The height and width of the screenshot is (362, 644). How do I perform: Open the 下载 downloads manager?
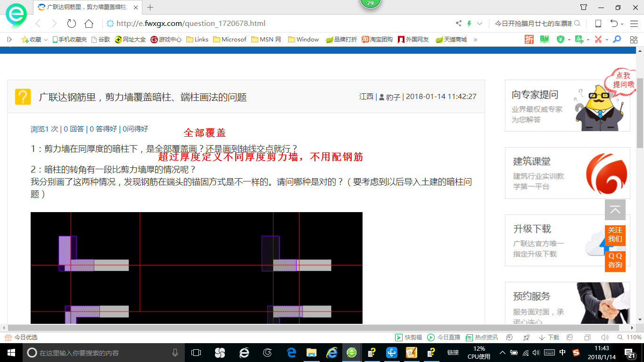(549, 337)
